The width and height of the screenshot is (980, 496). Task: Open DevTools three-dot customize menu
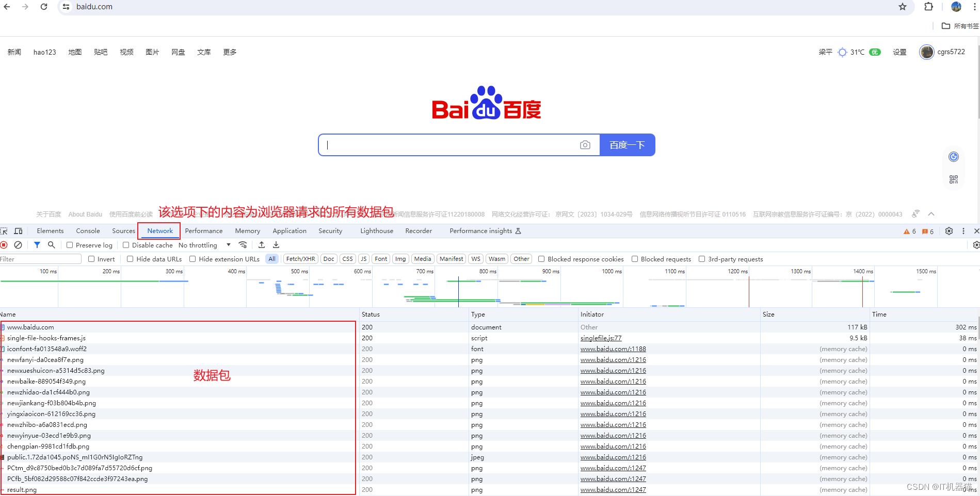click(963, 231)
